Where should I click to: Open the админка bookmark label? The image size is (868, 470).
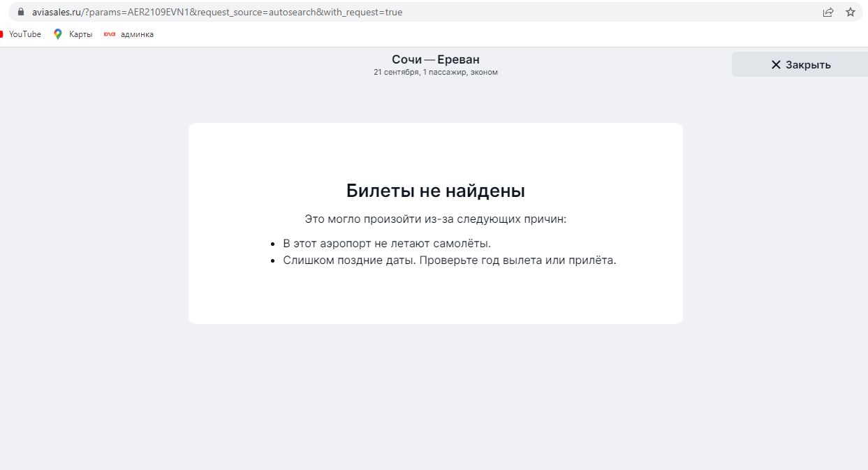click(137, 34)
